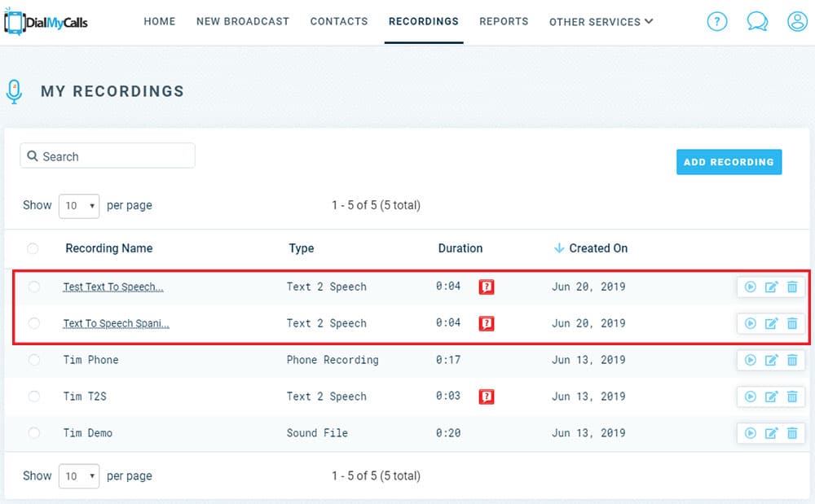Image resolution: width=815 pixels, height=504 pixels.
Task: Click the Sound File type cell
Action: pos(317,433)
